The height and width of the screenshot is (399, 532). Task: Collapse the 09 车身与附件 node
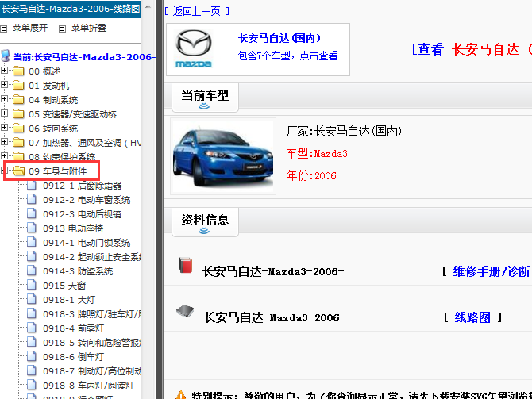5,171
